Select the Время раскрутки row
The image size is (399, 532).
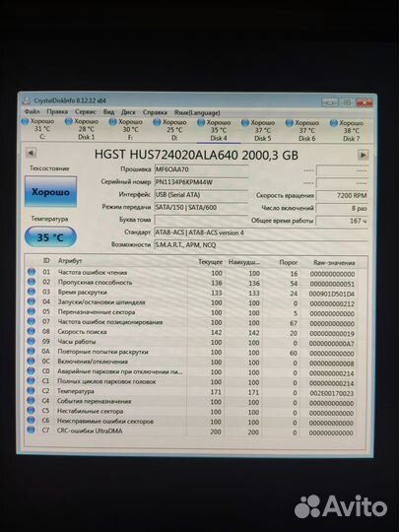pos(192,293)
